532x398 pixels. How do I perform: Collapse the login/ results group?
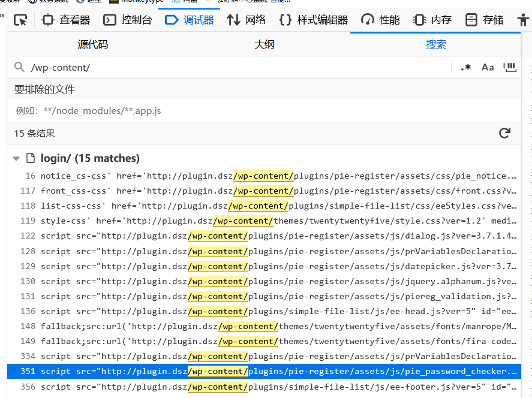click(16, 159)
